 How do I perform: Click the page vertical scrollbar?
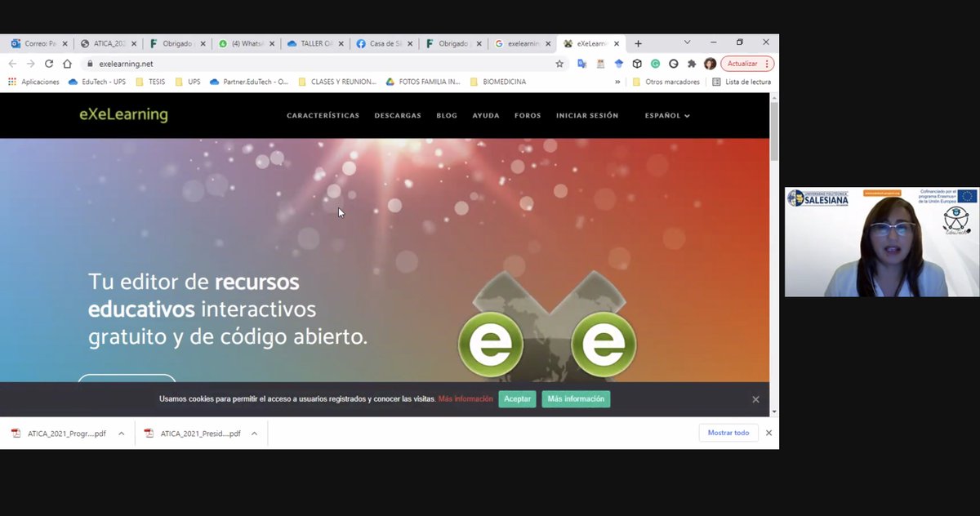point(774,131)
